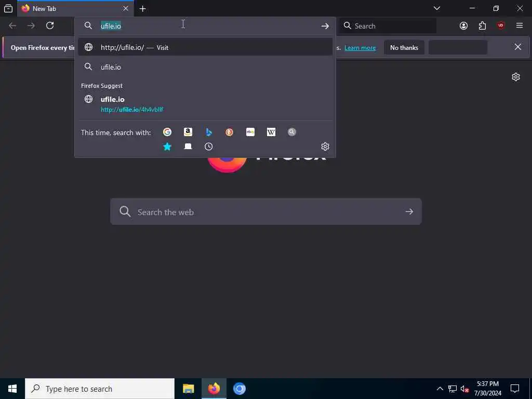Open the Extensions puzzle icon
The height and width of the screenshot is (399, 532).
click(x=482, y=26)
